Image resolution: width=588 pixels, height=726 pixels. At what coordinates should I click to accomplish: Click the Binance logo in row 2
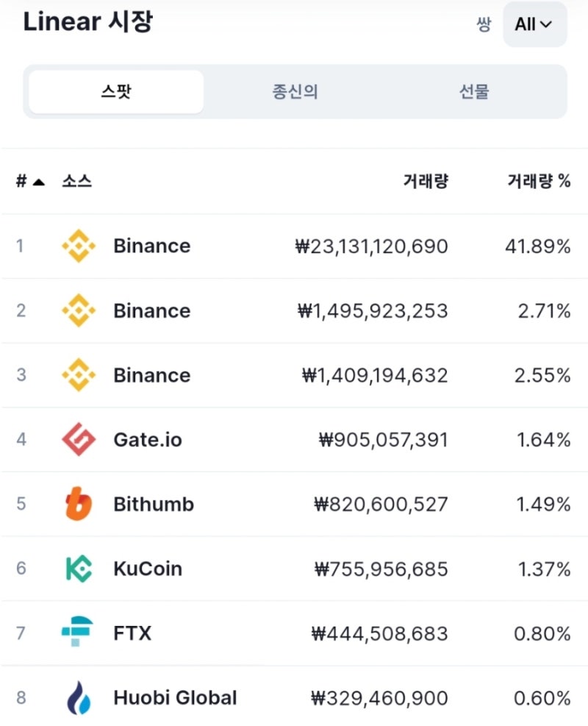click(x=79, y=310)
